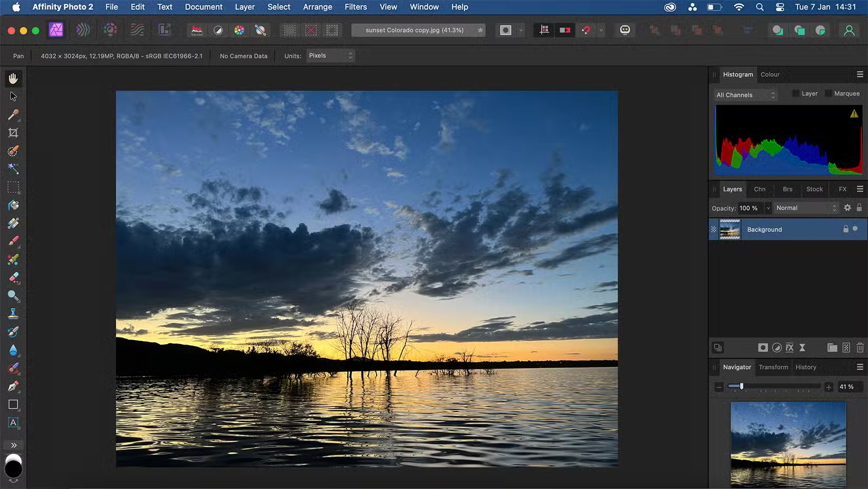This screenshot has height=489, width=868.
Task: Open the Levels adjustment icon
Action: coord(196,30)
